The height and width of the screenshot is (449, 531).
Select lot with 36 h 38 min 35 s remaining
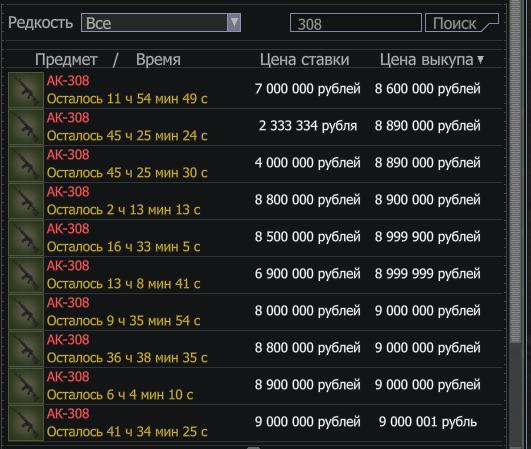[255, 349]
